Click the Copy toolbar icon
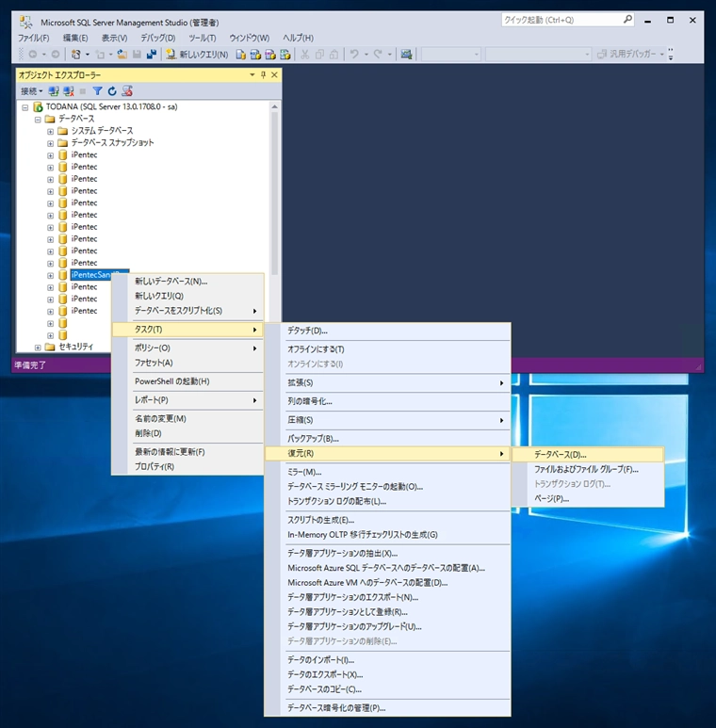716x728 pixels. (319, 55)
